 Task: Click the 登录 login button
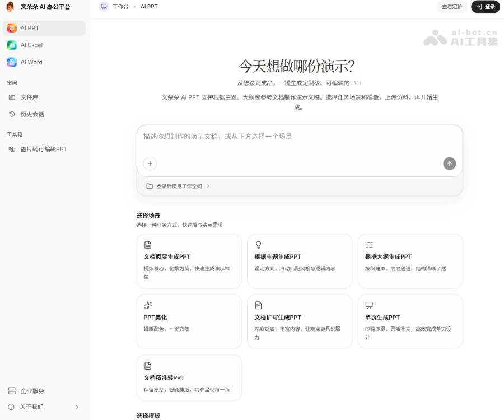tap(486, 7)
